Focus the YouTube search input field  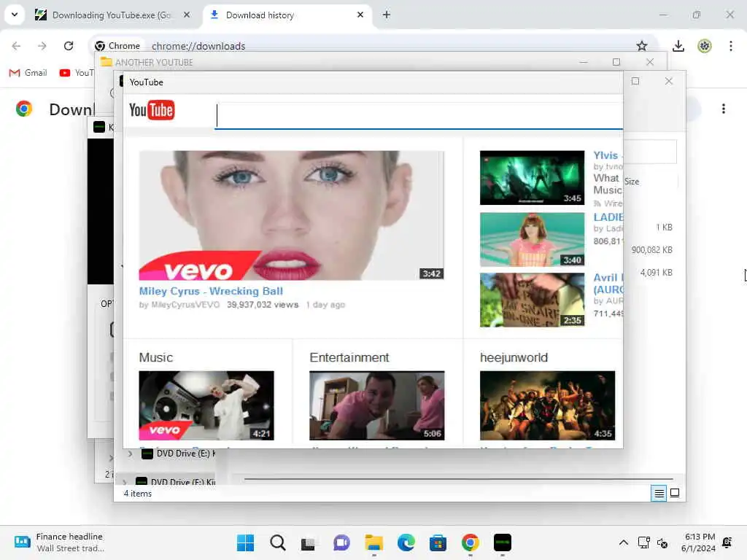419,116
